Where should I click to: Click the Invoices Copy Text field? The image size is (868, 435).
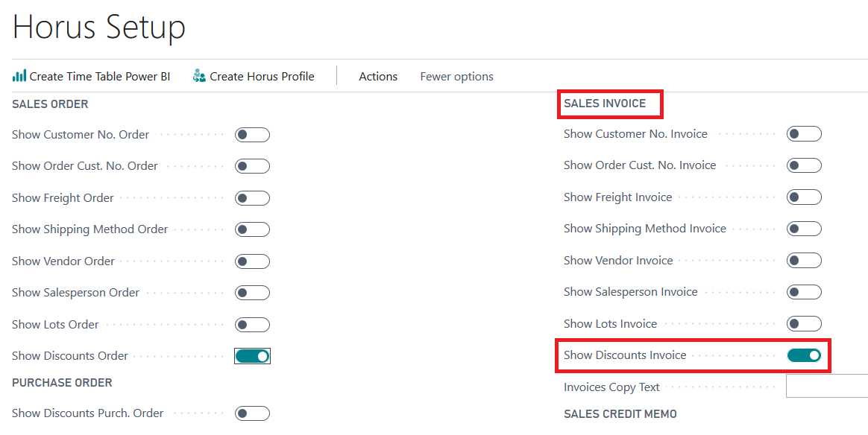827,386
